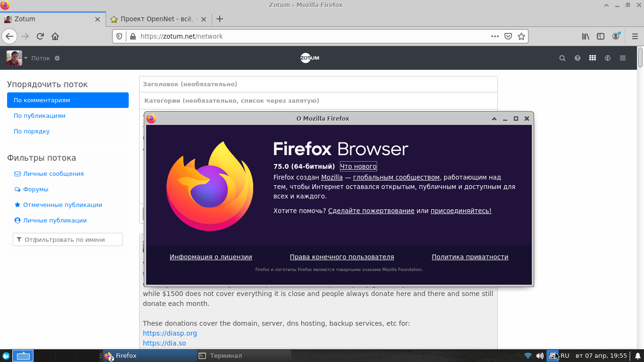The width and height of the screenshot is (644, 362).
Task: Open the Что нового link
Action: [358, 166]
